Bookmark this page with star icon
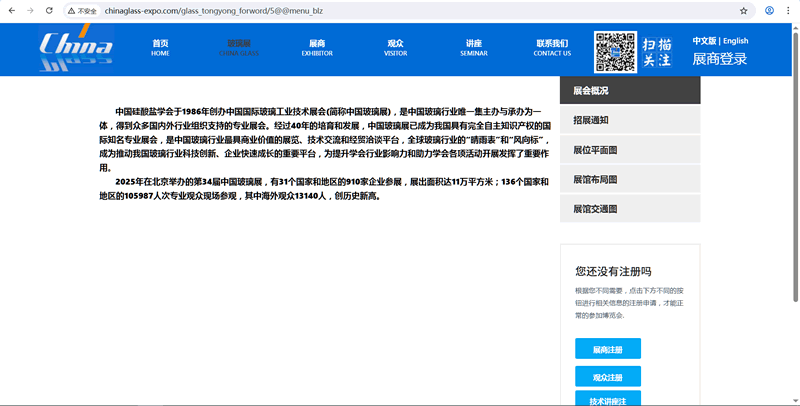 (x=743, y=10)
